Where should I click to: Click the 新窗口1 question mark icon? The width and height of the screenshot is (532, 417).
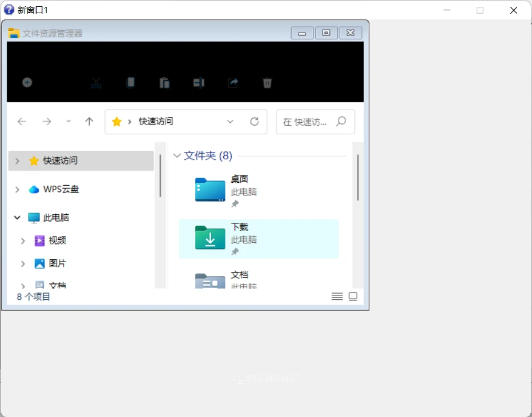[x=9, y=10]
